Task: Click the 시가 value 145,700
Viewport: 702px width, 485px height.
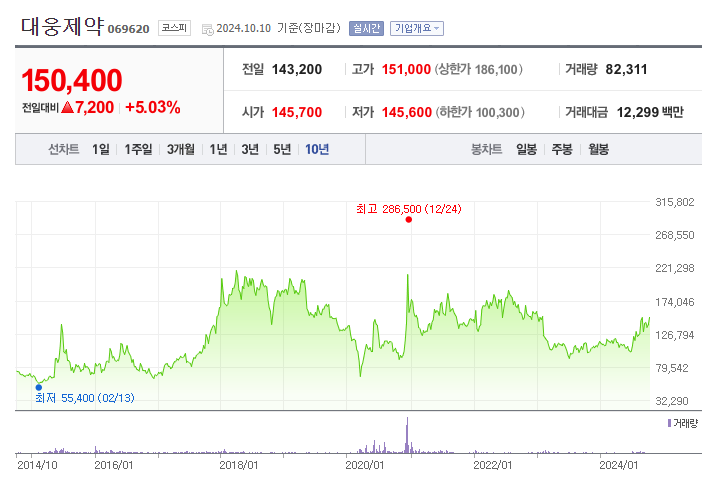Action: pos(297,112)
